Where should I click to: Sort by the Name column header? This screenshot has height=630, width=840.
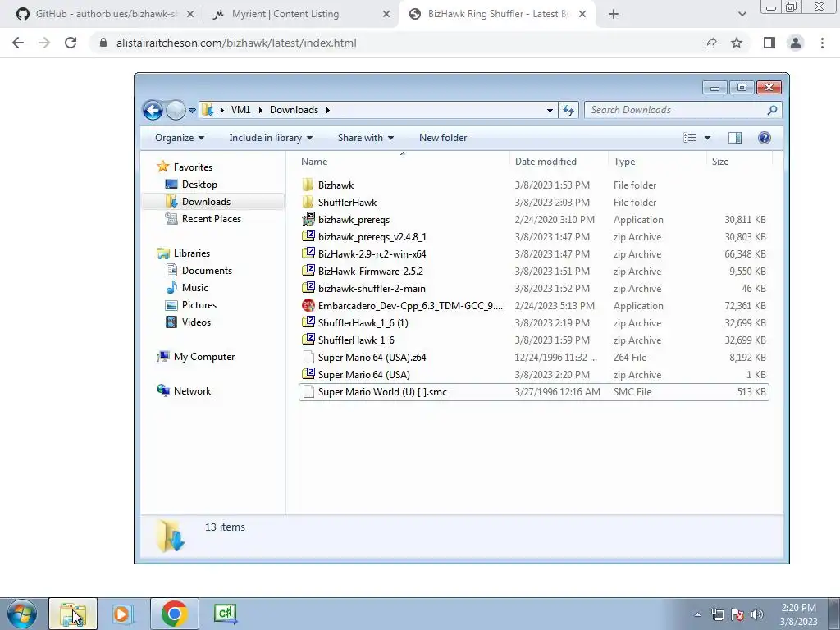pyautogui.click(x=314, y=162)
